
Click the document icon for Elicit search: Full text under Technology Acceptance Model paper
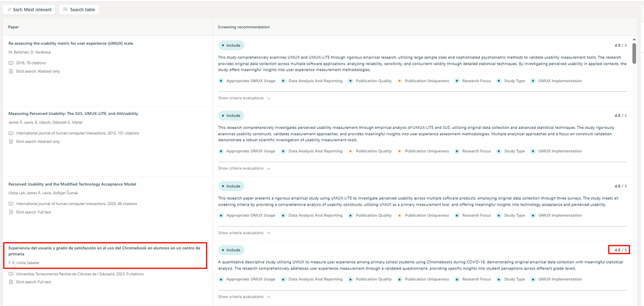(x=11, y=212)
